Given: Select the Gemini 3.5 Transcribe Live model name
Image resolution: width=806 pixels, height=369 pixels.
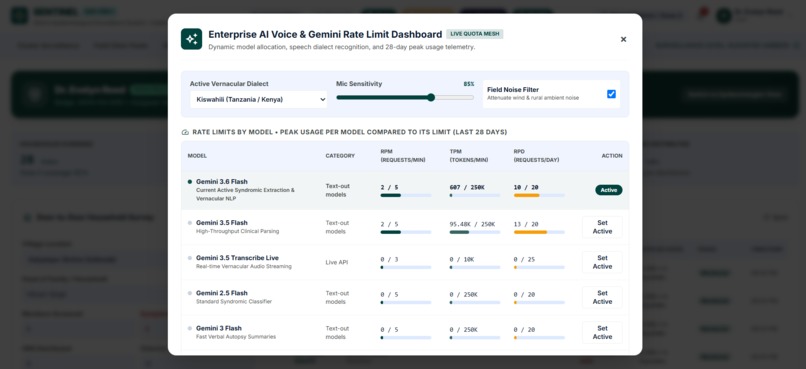Looking at the screenshot, I should click(x=237, y=258).
